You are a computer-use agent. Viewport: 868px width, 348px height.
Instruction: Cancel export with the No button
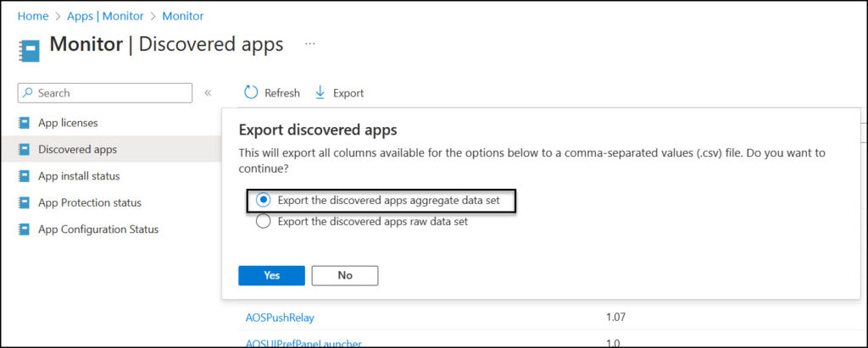tap(345, 275)
